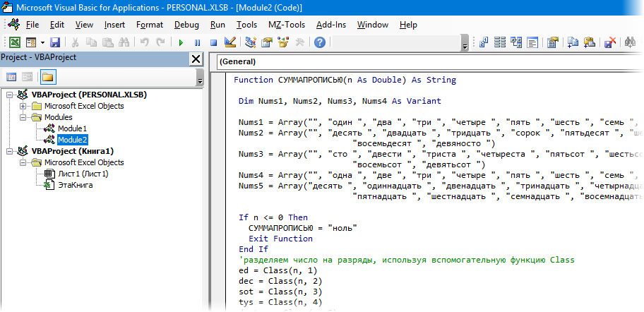This screenshot has height=312, width=644.
Task: Click code line 'ed = Class(n, 1)'
Action: point(278,270)
